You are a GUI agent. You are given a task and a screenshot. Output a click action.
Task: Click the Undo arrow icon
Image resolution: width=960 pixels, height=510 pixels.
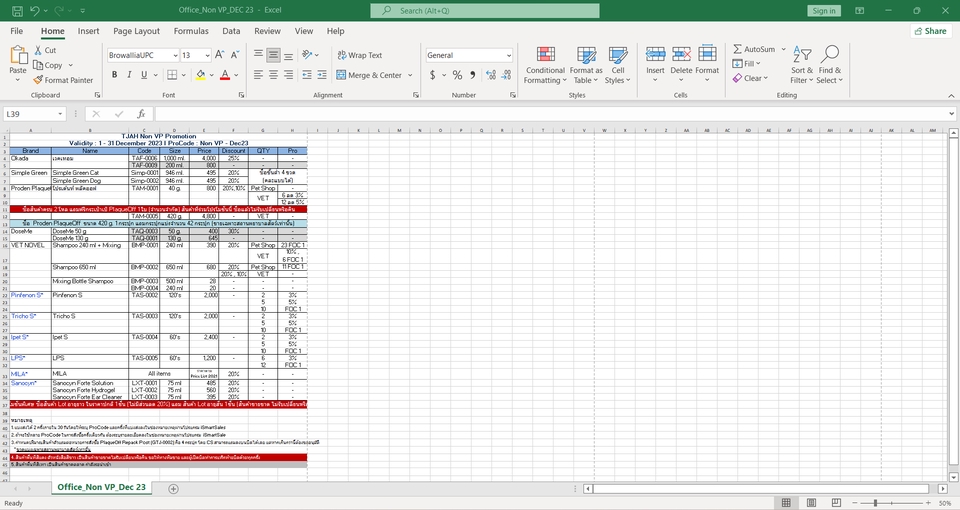(x=35, y=10)
